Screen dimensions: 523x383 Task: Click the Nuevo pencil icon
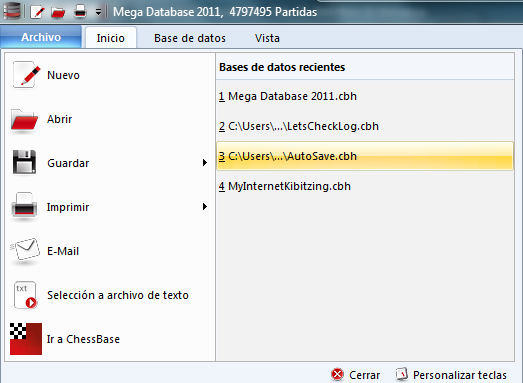26,75
